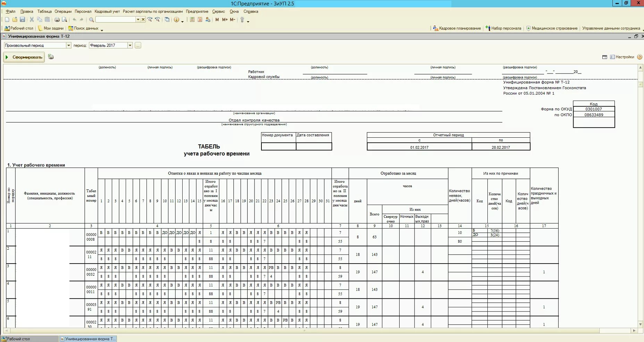Image resolution: width=644 pixels, height=342 pixels.
Task: Click the Copy icon in toolbar
Action: [x=40, y=20]
